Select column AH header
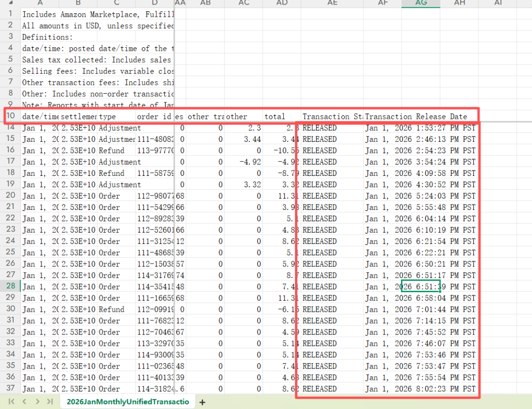The width and height of the screenshot is (532, 409). (x=460, y=3)
